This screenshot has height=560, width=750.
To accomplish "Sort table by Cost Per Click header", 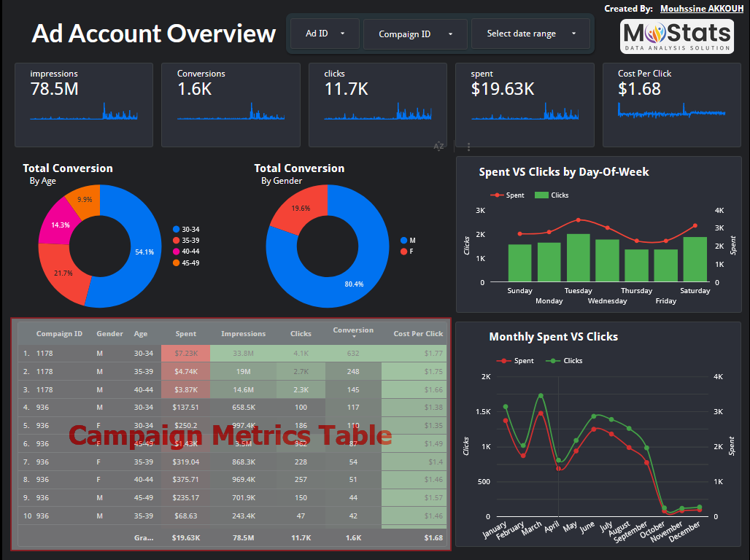I will (418, 334).
